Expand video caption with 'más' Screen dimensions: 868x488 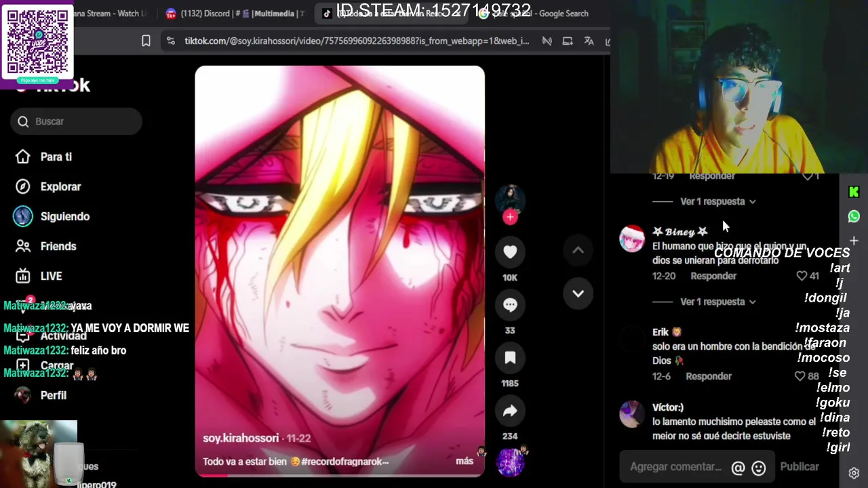[465, 461]
